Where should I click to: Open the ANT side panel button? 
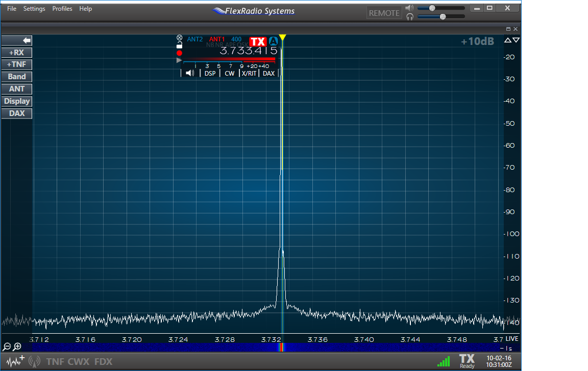tap(17, 89)
